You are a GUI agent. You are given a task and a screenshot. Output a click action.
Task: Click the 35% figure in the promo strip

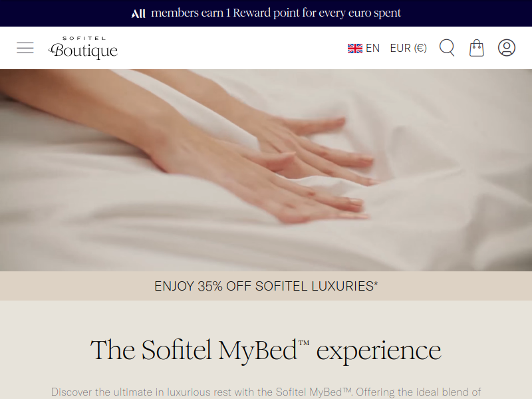(x=210, y=286)
